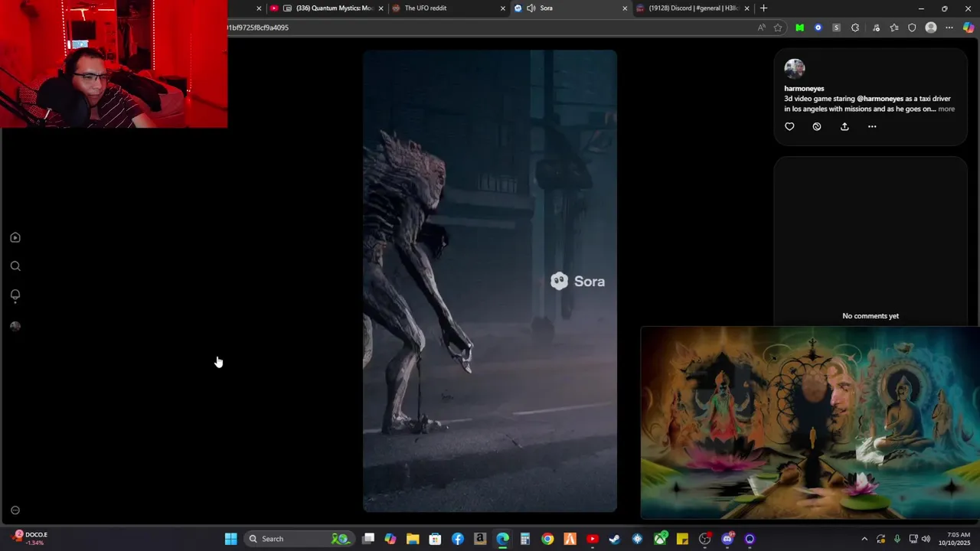Open Edge Settings and more menu

pos(949,28)
